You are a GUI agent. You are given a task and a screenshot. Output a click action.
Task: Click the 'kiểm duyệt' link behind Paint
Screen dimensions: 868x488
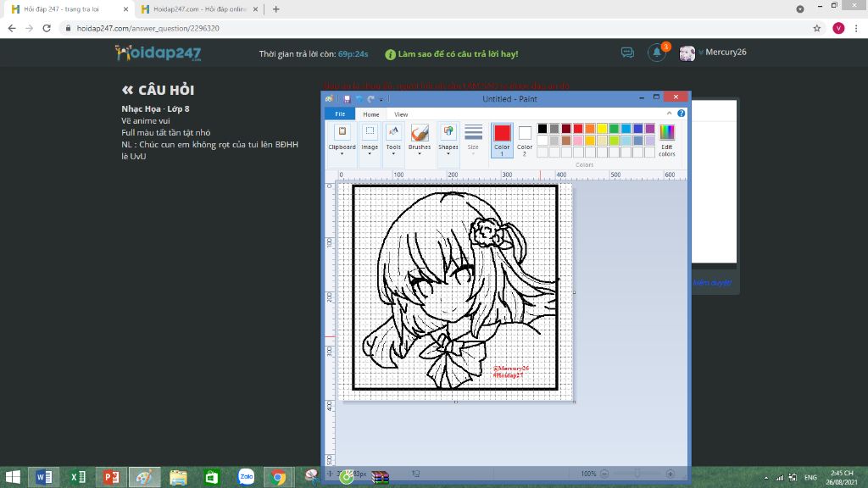coord(712,283)
